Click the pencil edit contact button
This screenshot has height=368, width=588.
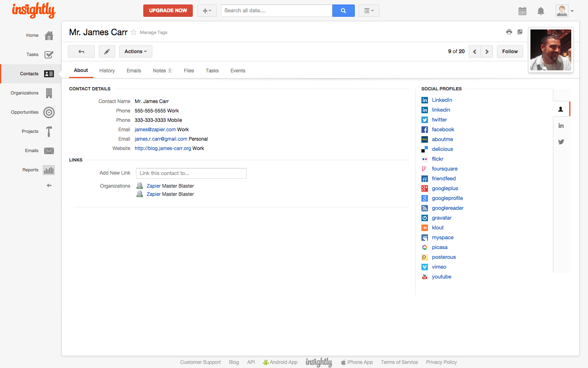[x=107, y=52]
